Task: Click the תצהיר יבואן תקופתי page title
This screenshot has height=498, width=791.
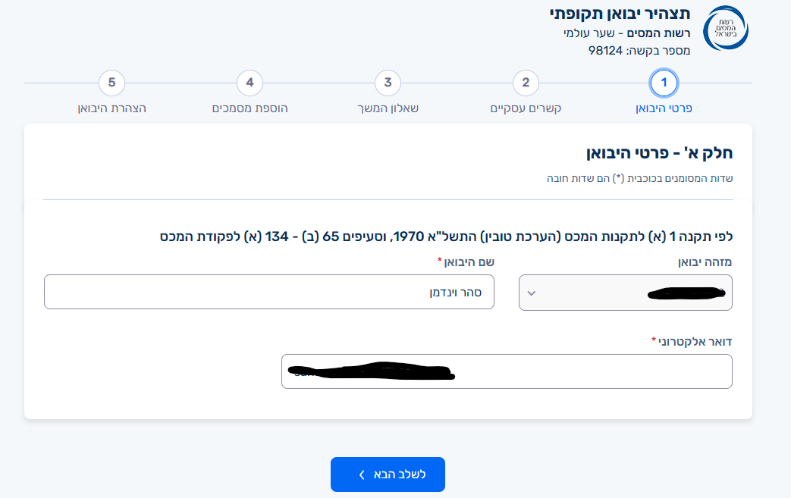Action: point(620,14)
